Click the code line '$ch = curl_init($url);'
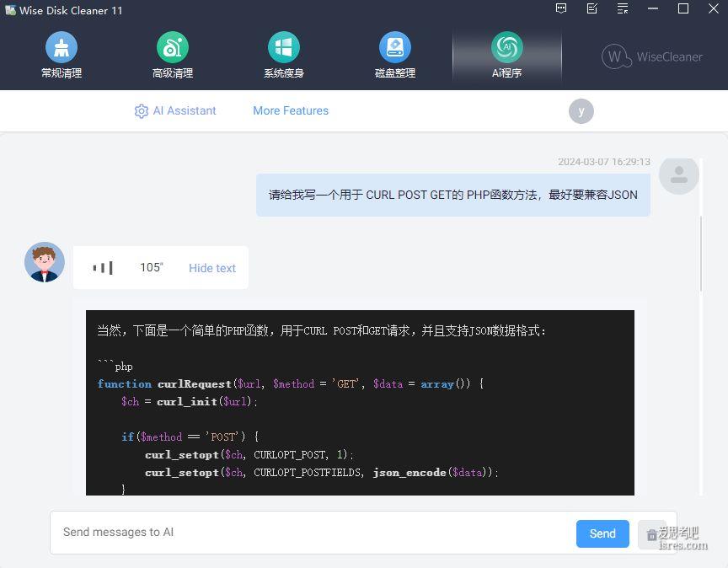The height and width of the screenshot is (568, 728). (x=189, y=402)
